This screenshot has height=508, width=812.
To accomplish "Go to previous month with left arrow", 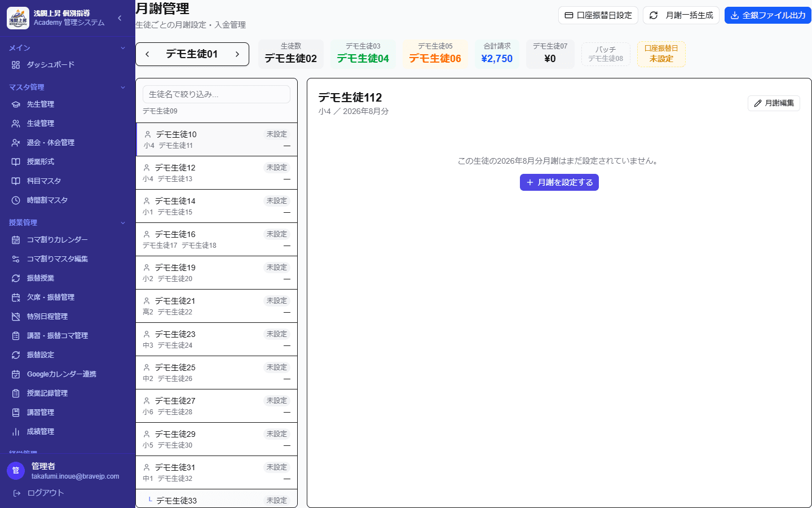I will pyautogui.click(x=147, y=54).
